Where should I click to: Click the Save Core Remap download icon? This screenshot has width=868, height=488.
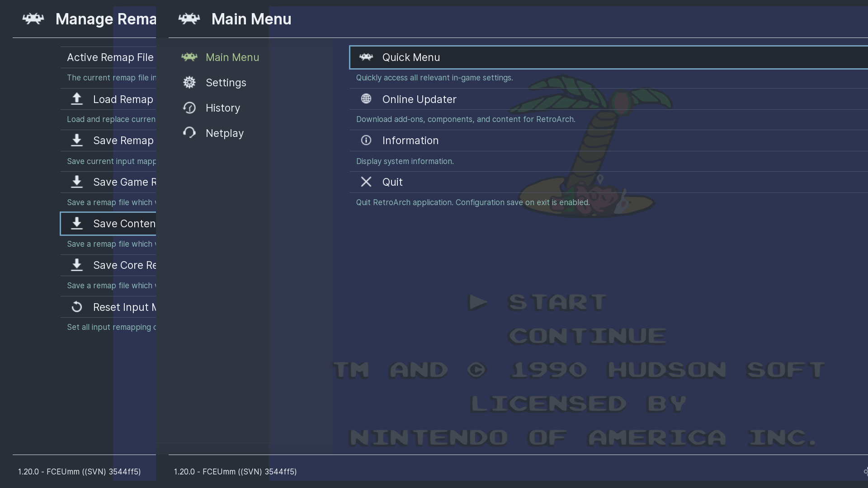(x=77, y=265)
